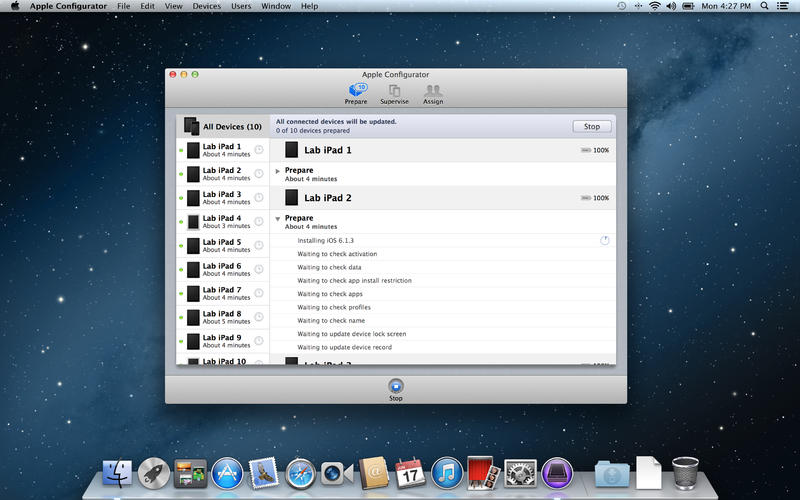Viewport: 800px width, 500px height.
Task: Click the round Stop icon at window bottom
Action: 396,386
